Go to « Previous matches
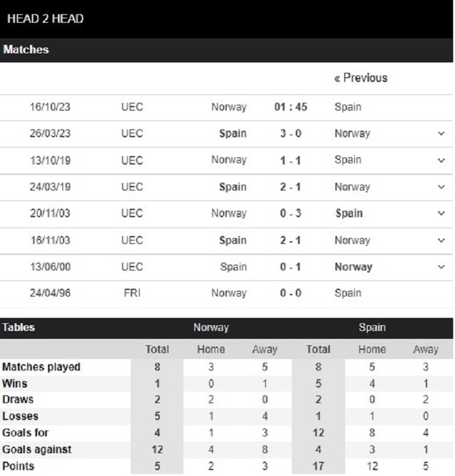 click(x=360, y=78)
